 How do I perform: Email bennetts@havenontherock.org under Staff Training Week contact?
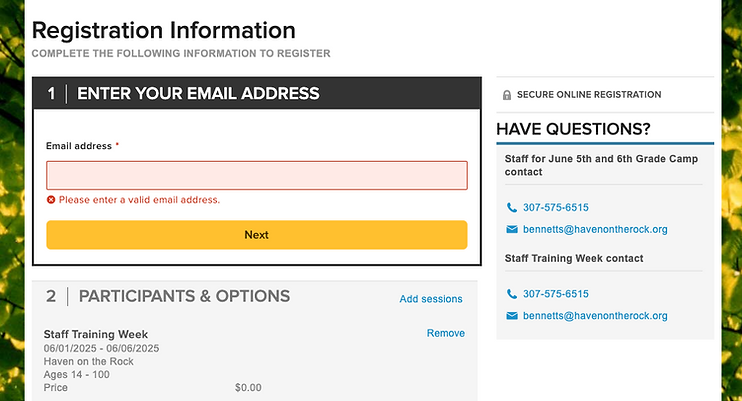pyautogui.click(x=595, y=316)
